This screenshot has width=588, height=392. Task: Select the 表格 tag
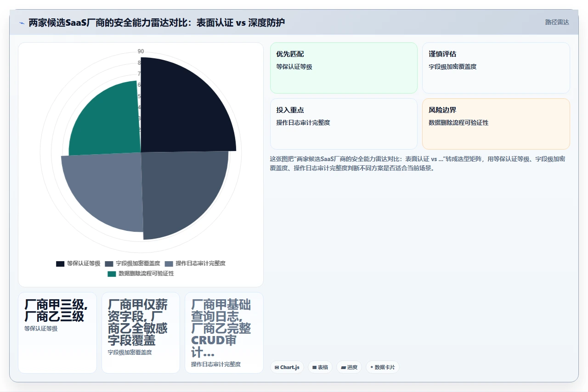click(320, 367)
